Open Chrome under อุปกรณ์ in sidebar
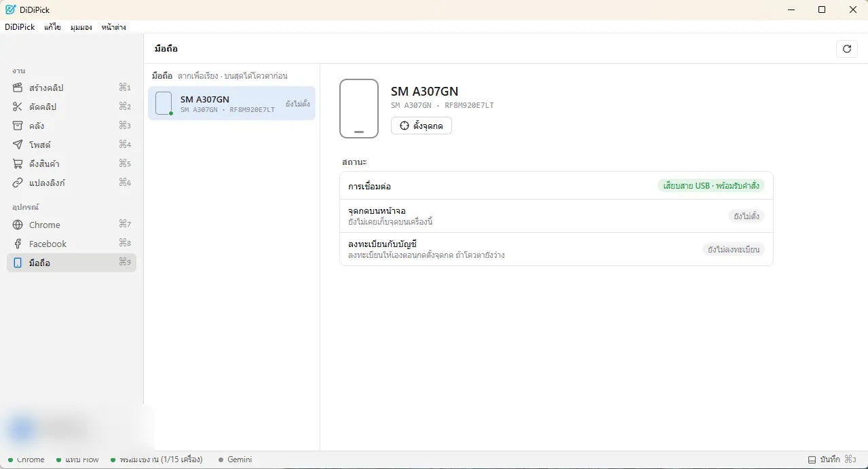Viewport: 868px width, 469px height. coord(71,225)
